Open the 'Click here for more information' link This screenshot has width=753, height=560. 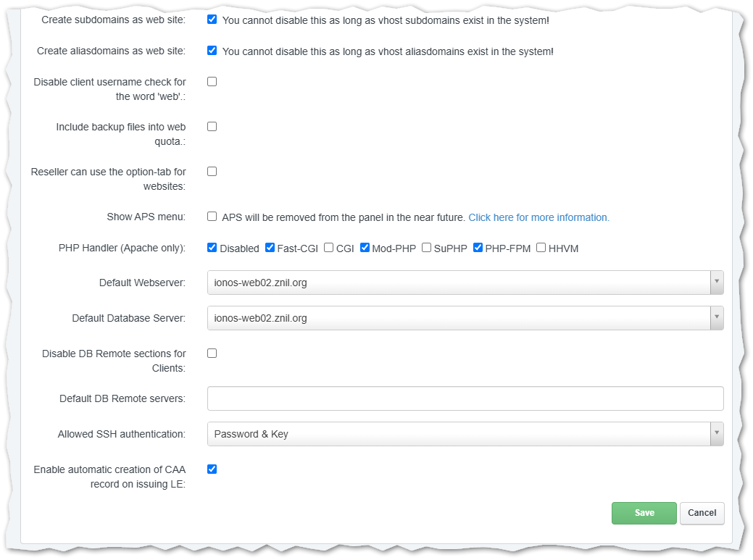click(538, 217)
